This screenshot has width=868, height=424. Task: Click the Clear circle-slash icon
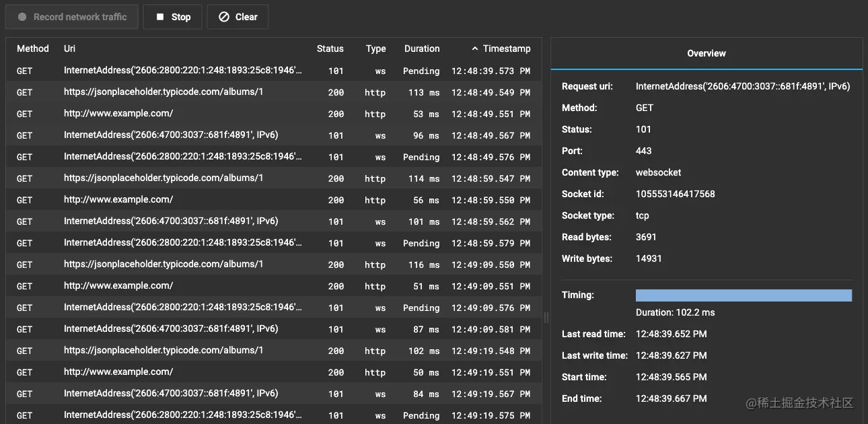[223, 17]
